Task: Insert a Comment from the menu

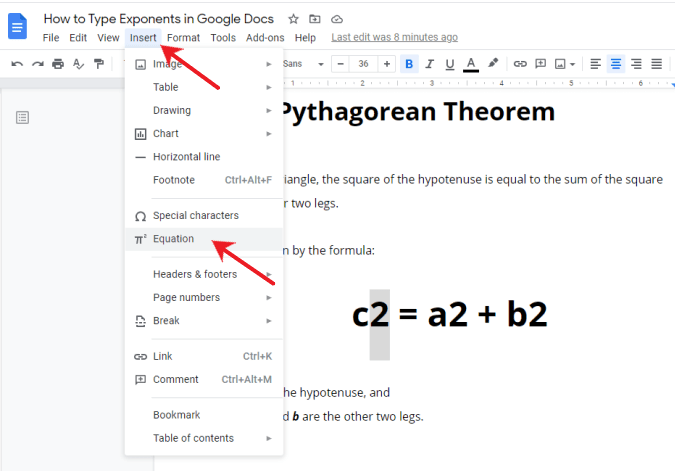Action: (x=204, y=380)
